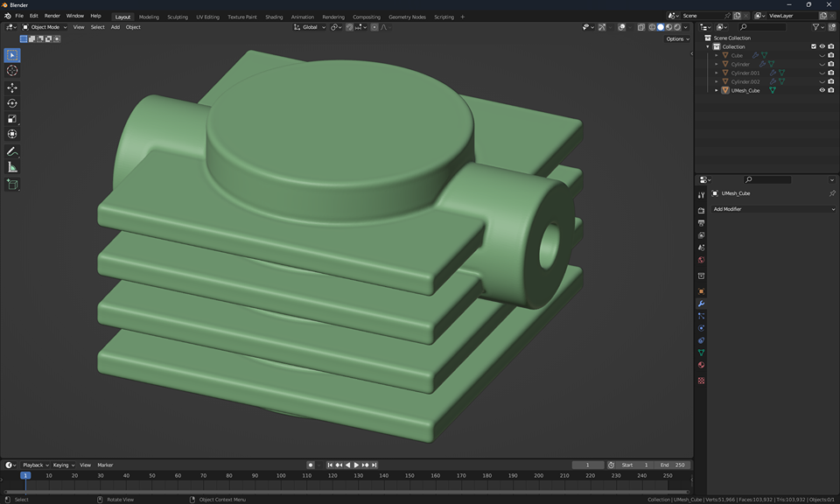Image resolution: width=840 pixels, height=504 pixels.
Task: Expand the Cylinder item in the outliner
Action: (x=716, y=64)
